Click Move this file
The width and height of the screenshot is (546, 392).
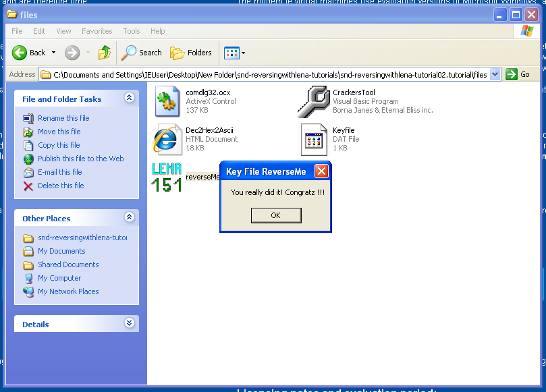(x=59, y=132)
